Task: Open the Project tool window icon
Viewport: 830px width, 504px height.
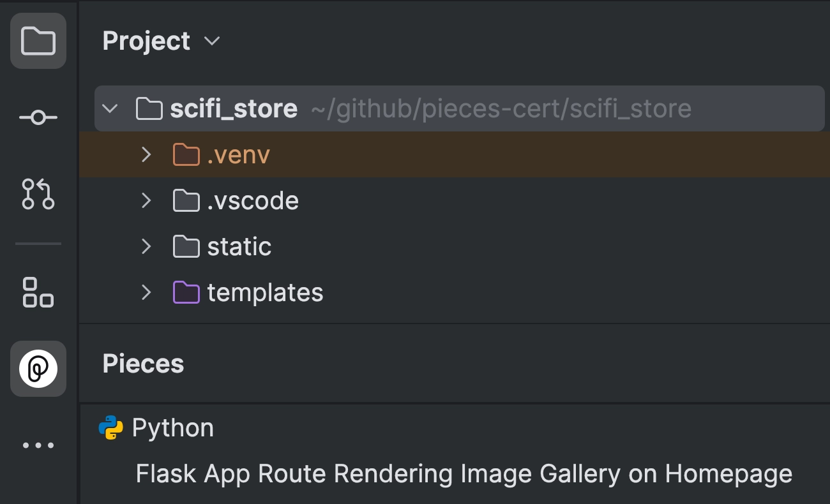Action: point(38,41)
